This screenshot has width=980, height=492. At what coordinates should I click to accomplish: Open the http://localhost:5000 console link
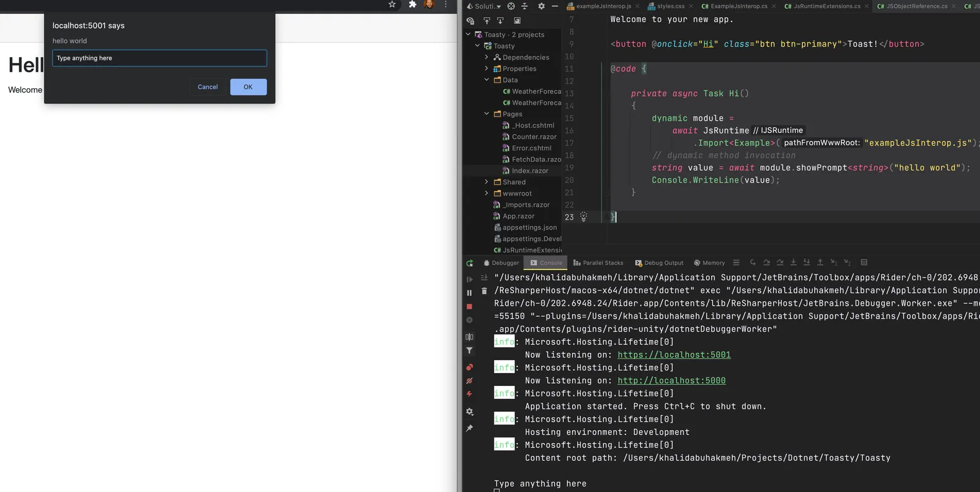pos(671,380)
